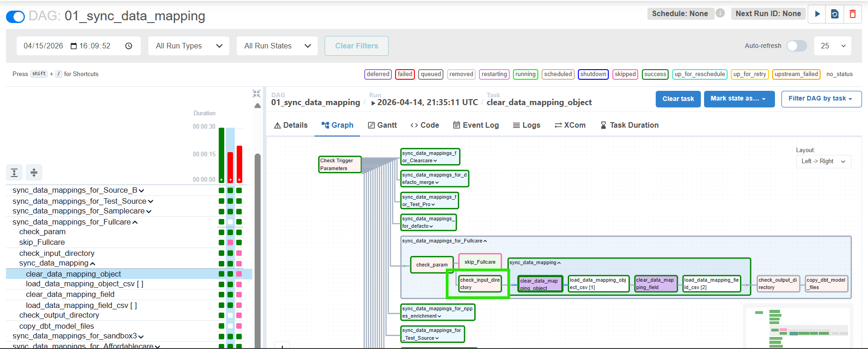Screen dimensions: 868x349
Task: Click the skip_Fullcare graph node
Action: point(480,262)
